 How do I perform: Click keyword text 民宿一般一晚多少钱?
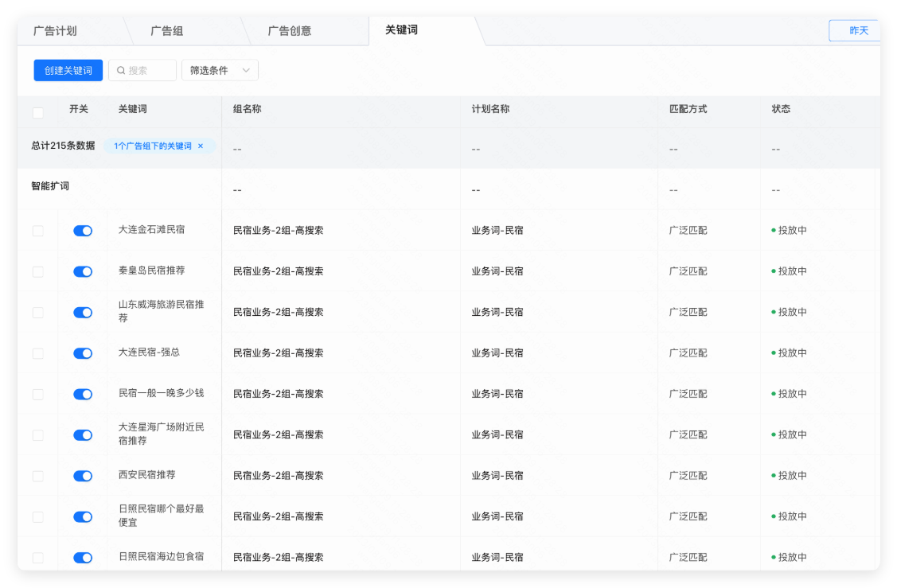click(x=162, y=393)
